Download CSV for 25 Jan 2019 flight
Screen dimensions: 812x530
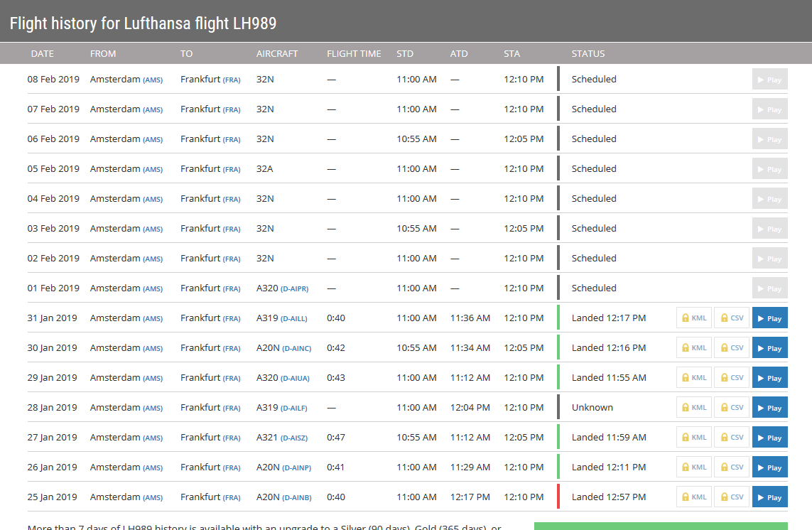point(732,497)
